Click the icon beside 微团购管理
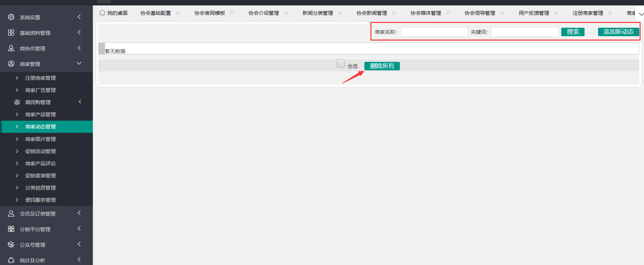 coord(17,102)
